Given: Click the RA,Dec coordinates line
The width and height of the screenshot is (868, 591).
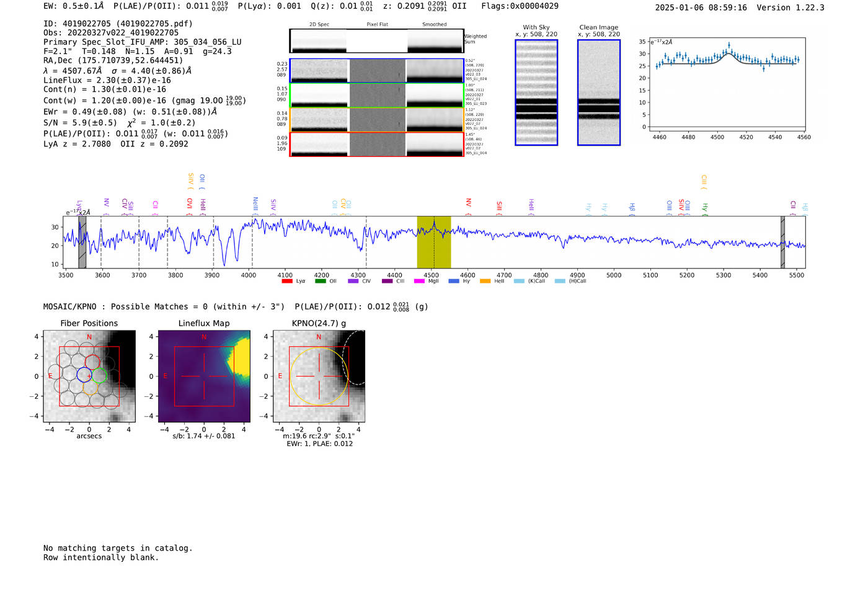Looking at the screenshot, I should click(x=113, y=61).
